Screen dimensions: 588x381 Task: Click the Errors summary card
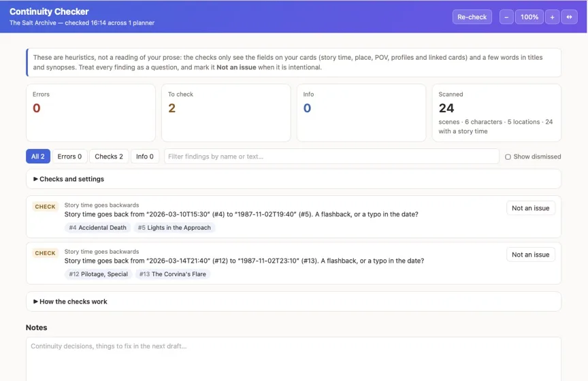(91, 113)
